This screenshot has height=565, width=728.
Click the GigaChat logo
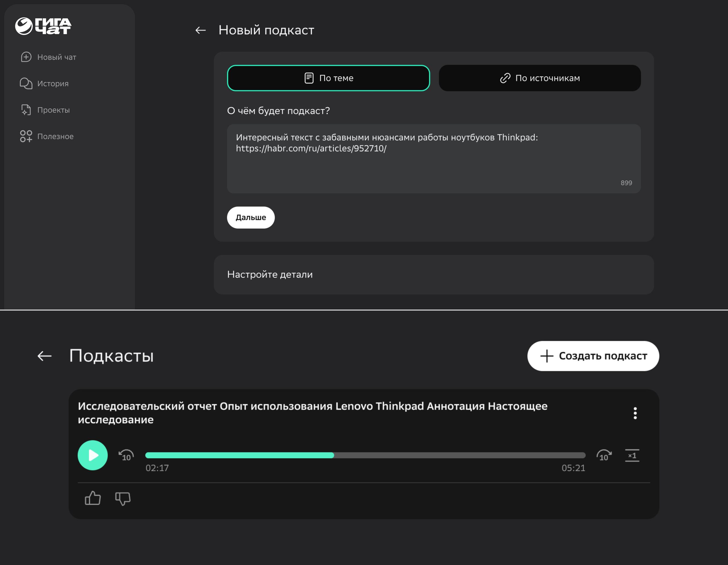click(43, 26)
